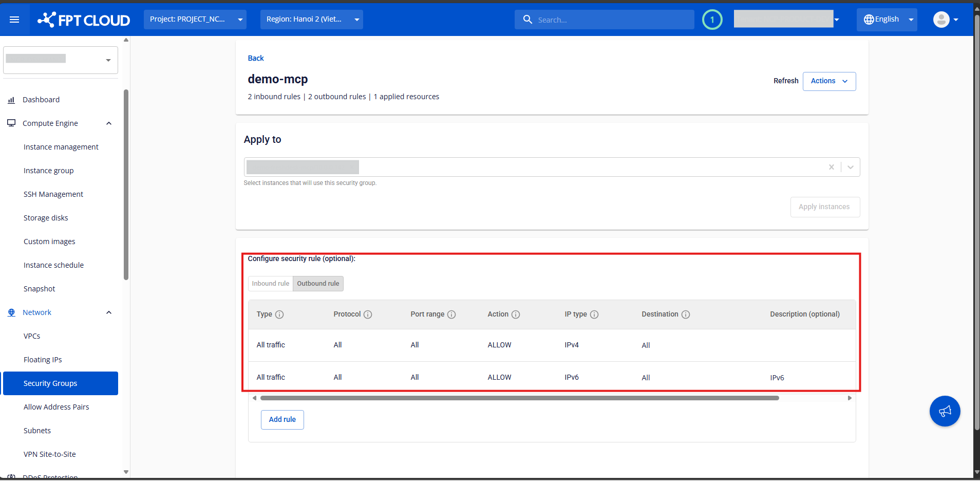Click the Port range info icon
The image size is (980, 481).
[x=451, y=314]
